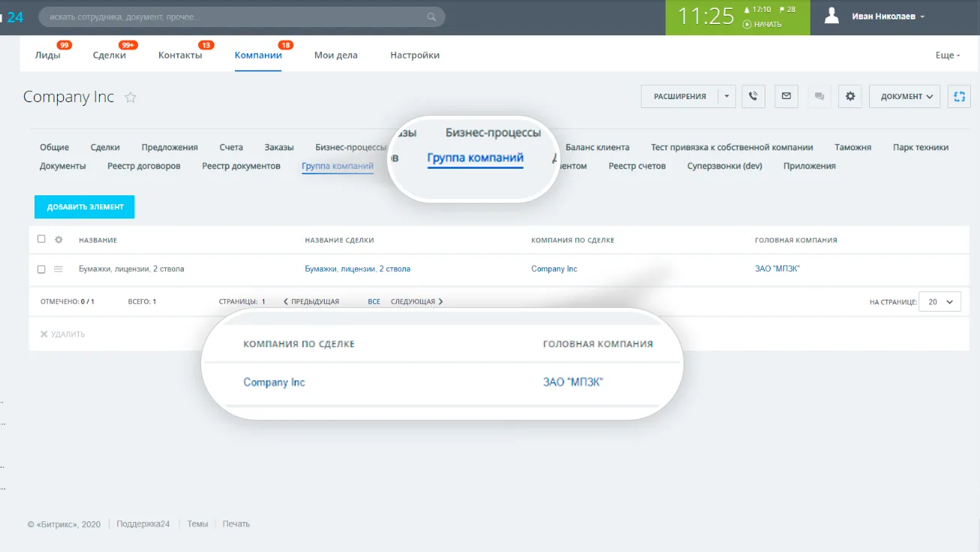Go to the Мои дела tab

click(336, 55)
